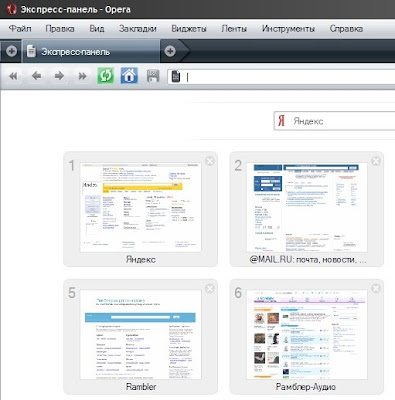This screenshot has width=395, height=400.
Task: Click the page icon in the address bar
Action: [176, 77]
